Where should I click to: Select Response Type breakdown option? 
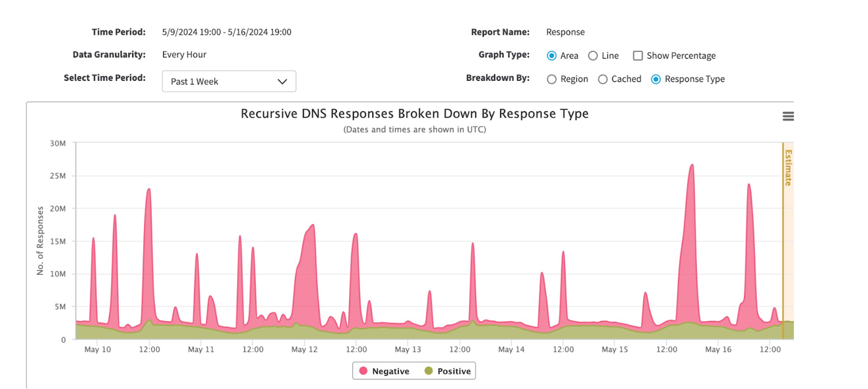coord(656,79)
